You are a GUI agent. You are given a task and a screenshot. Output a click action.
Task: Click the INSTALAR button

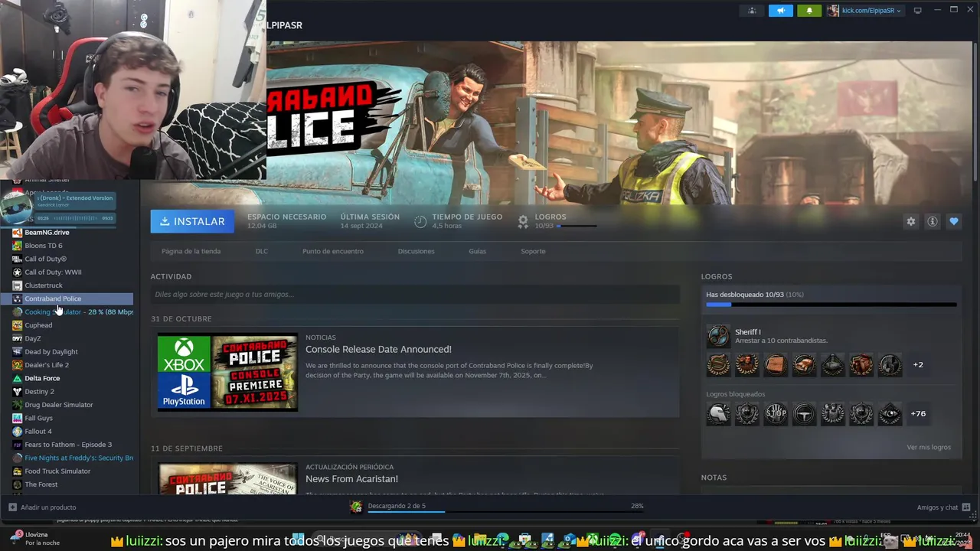[x=192, y=221]
